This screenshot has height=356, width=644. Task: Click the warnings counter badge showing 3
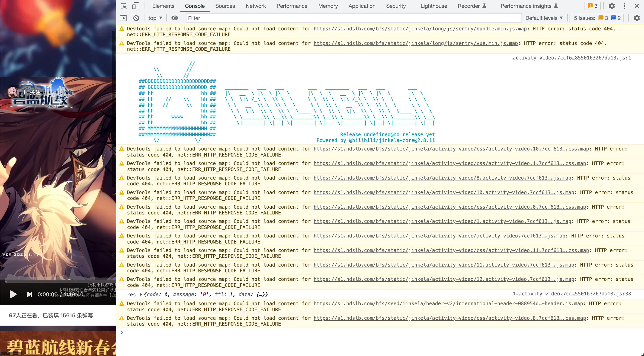[x=592, y=6]
